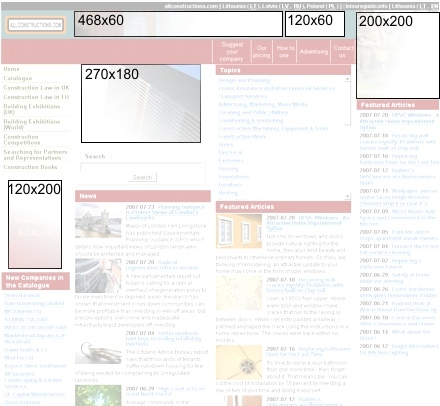Click the yellow windows article thumbnail
440x406 pixels.
click(x=239, y=231)
